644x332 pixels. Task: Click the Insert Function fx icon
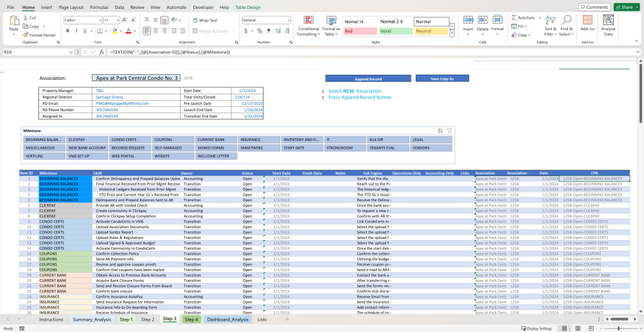[x=101, y=52]
